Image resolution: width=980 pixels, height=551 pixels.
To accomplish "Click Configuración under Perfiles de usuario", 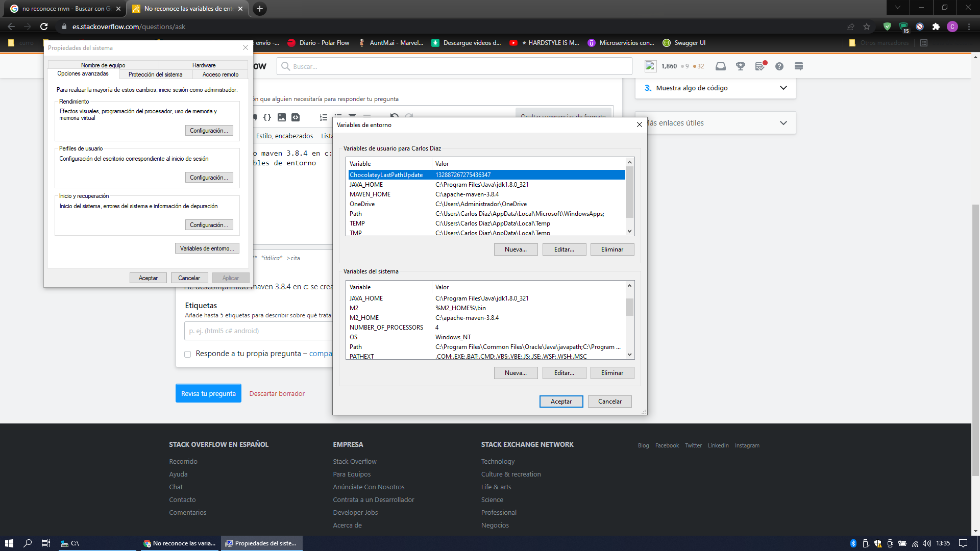I will coord(209,178).
